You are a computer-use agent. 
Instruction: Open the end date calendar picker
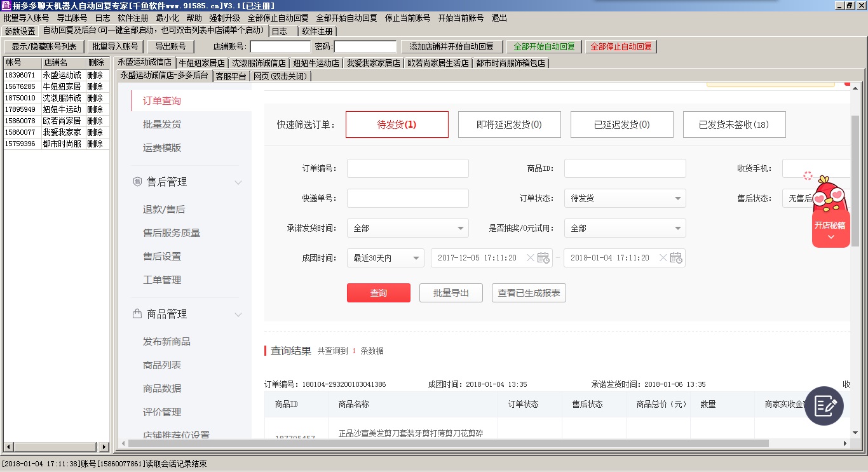tap(676, 258)
